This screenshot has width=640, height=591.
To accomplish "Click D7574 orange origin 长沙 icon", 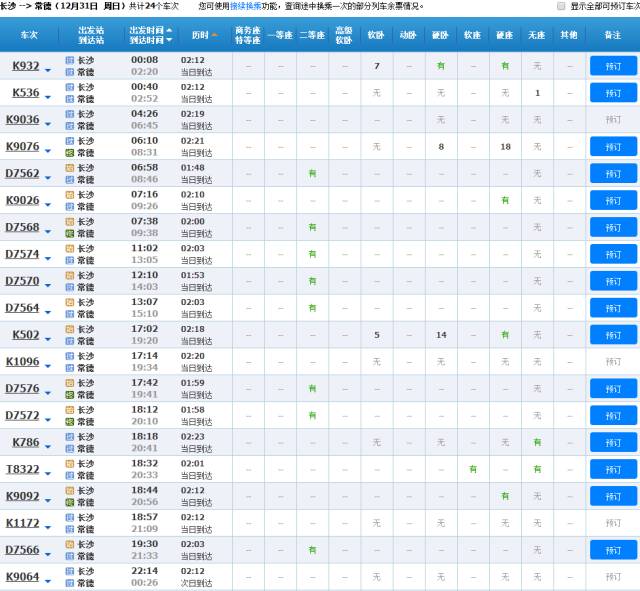I will coord(70,249).
